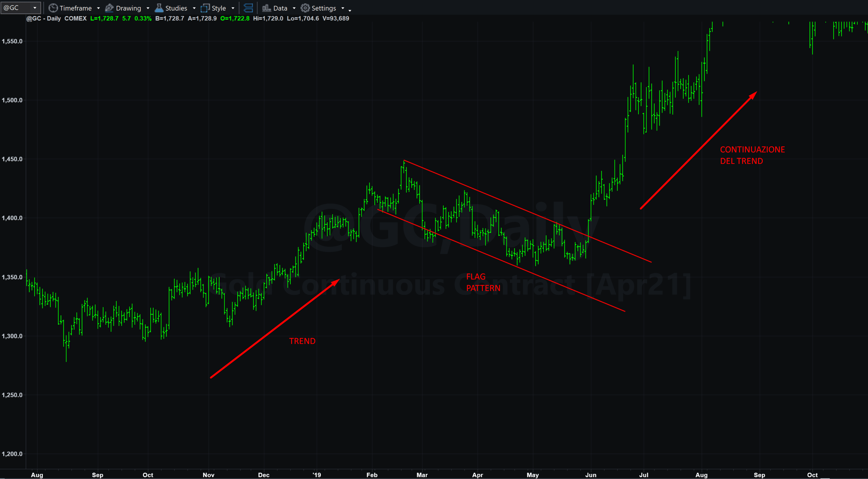The image size is (868, 479).
Task: Click the Nov label on time axis
Action: pos(209,475)
